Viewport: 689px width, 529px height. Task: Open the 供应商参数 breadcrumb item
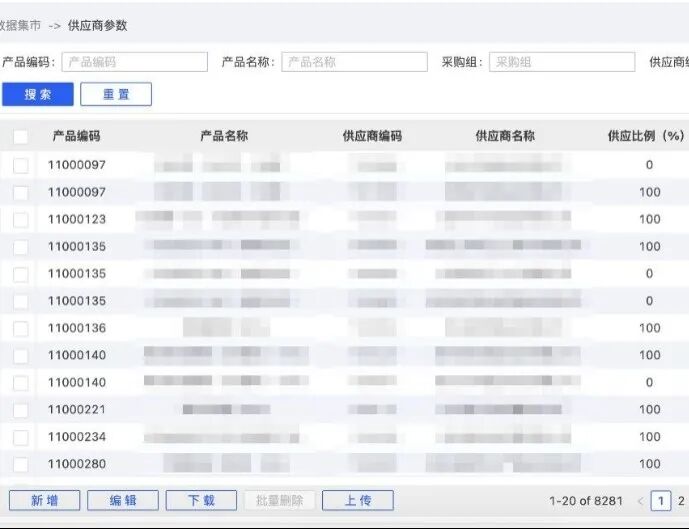tap(98, 25)
